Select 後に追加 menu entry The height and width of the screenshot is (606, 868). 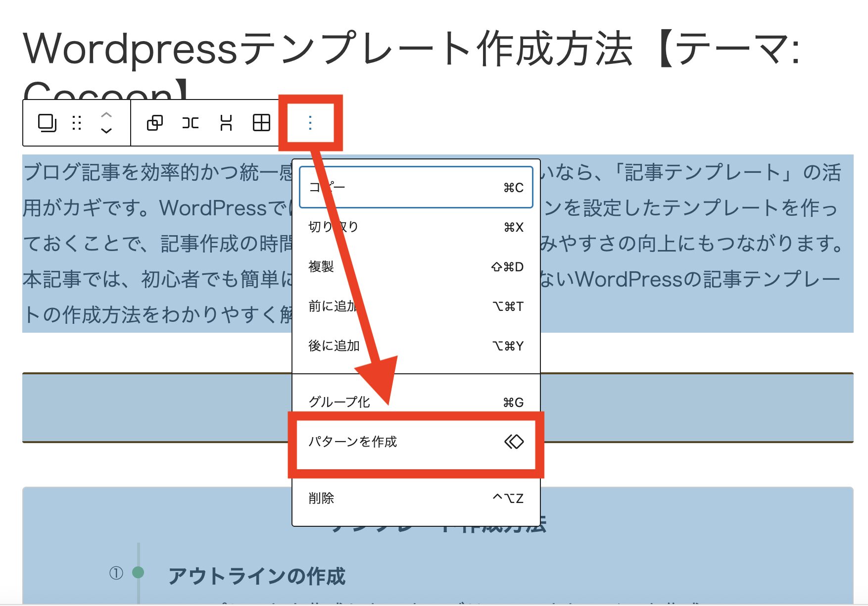[x=416, y=346]
